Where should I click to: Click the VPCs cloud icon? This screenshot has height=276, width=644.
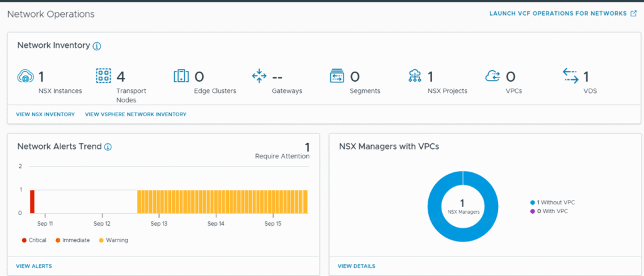point(493,77)
